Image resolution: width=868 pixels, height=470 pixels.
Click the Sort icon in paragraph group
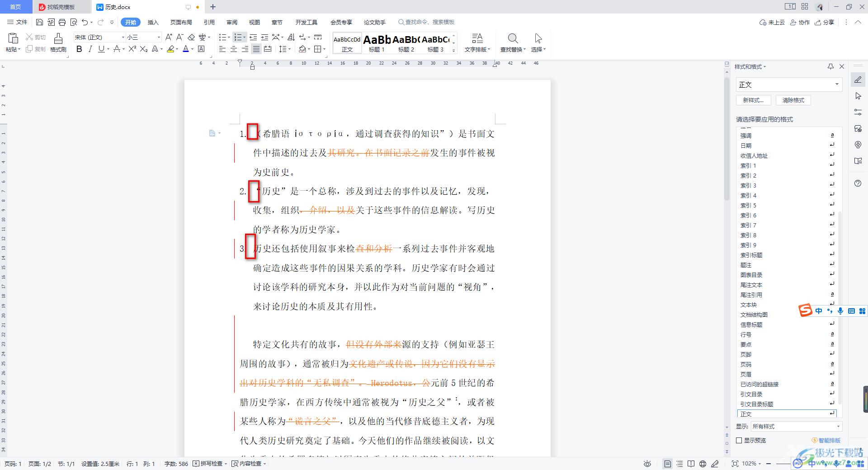coord(291,37)
